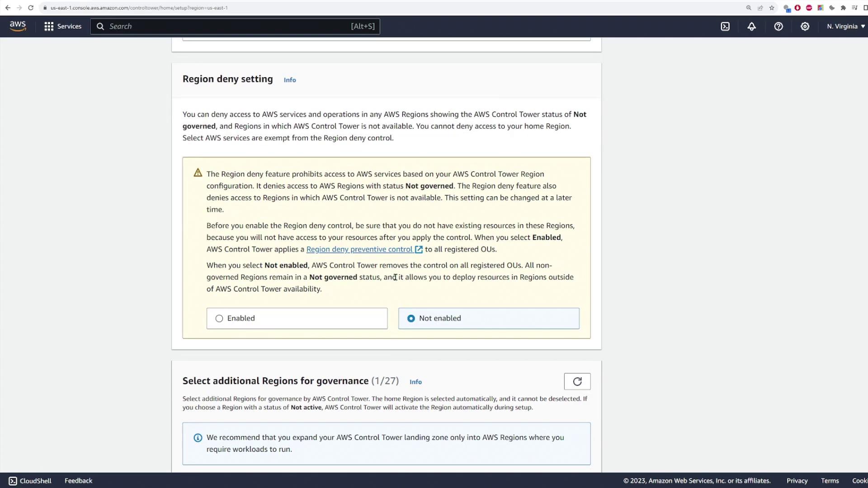The height and width of the screenshot is (488, 868).
Task: Click Info next to additional Regions heading
Action: pos(415,382)
